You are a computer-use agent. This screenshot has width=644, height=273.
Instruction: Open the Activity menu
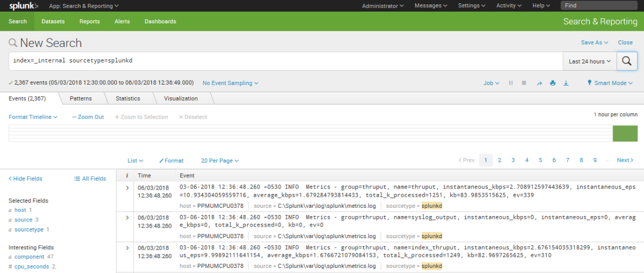coord(509,6)
